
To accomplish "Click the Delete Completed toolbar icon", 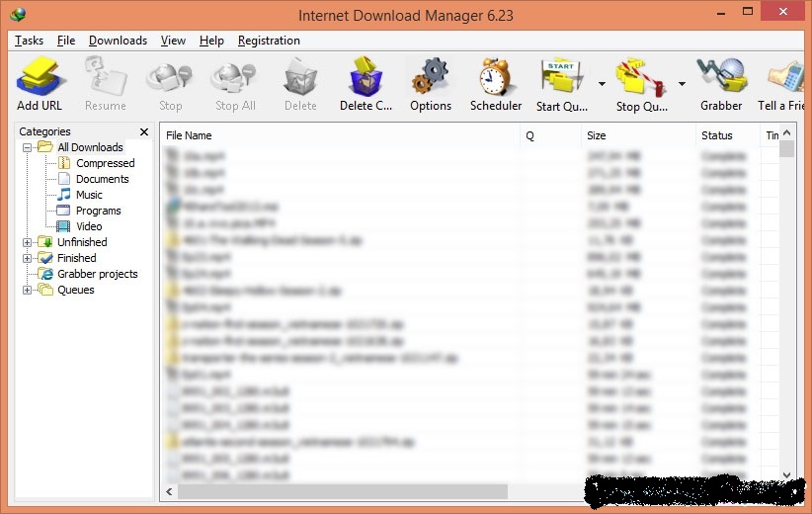I will pyautogui.click(x=365, y=77).
